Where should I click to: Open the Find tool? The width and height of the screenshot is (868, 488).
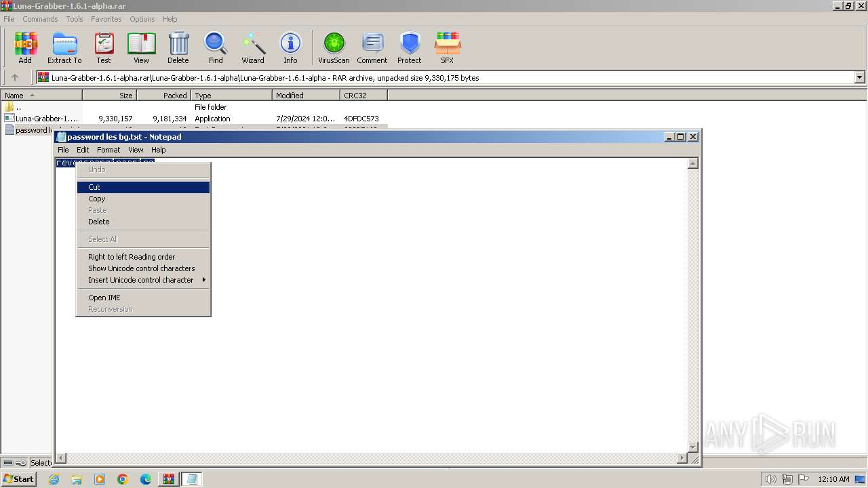click(x=216, y=48)
